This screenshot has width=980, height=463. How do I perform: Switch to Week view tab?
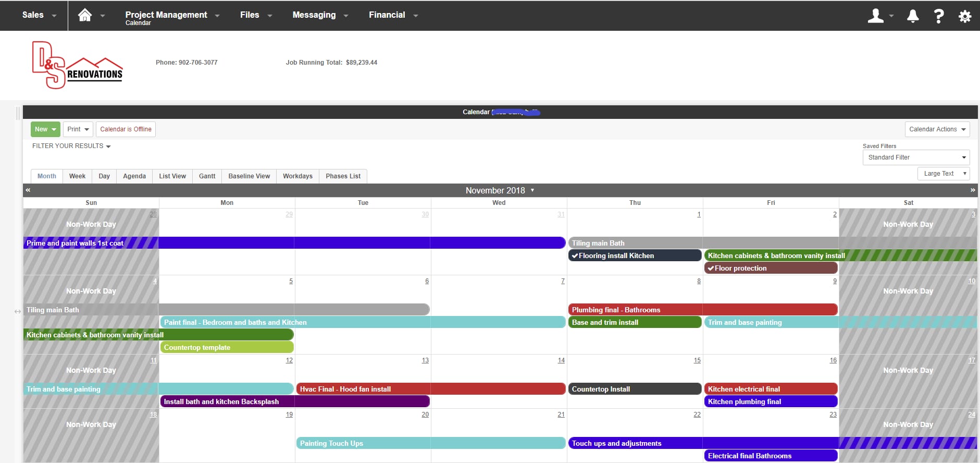(x=77, y=176)
